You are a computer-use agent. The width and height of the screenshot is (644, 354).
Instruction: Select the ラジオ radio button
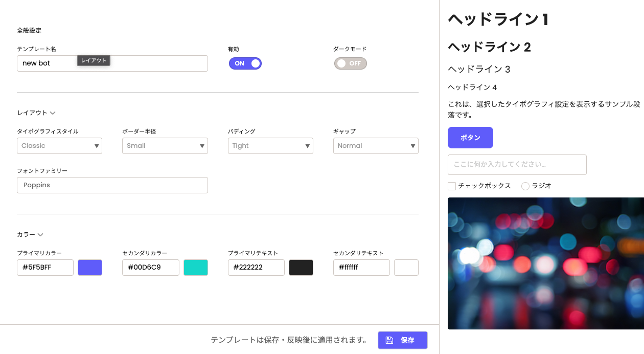click(x=525, y=186)
